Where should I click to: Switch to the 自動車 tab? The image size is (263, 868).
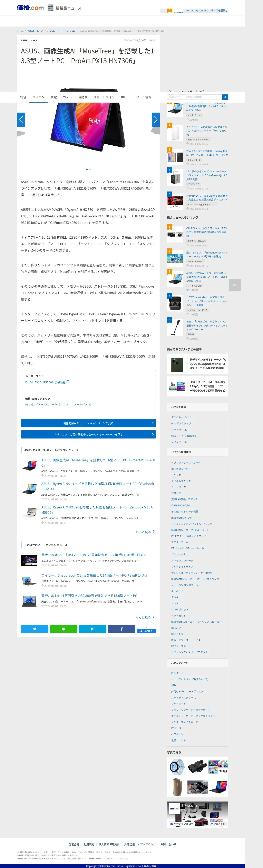coord(83,97)
